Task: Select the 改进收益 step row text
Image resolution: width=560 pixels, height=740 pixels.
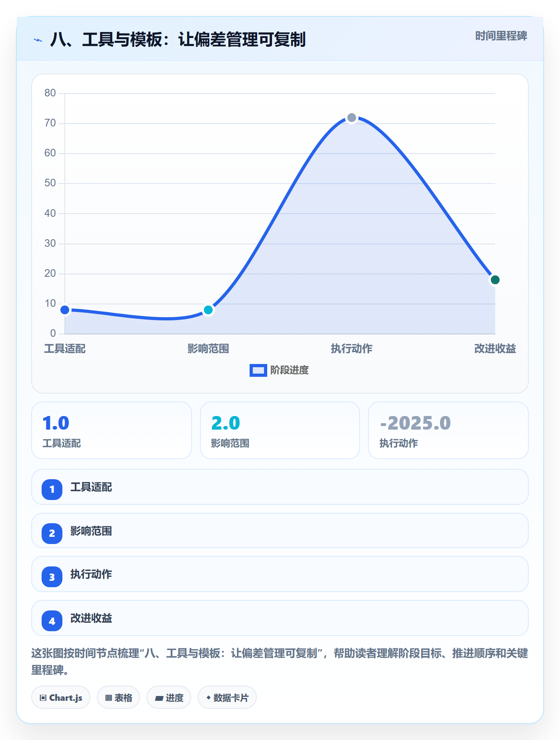Action: click(x=91, y=618)
